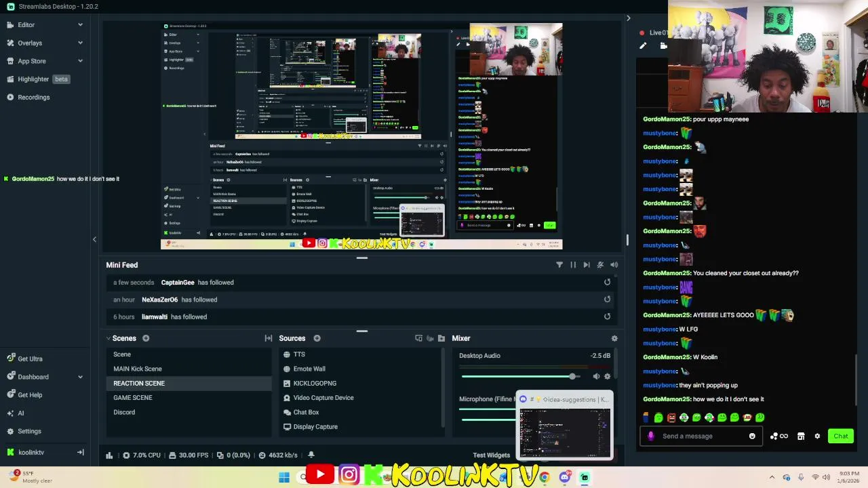
Task: Open performance stats chart icon
Action: click(109, 455)
